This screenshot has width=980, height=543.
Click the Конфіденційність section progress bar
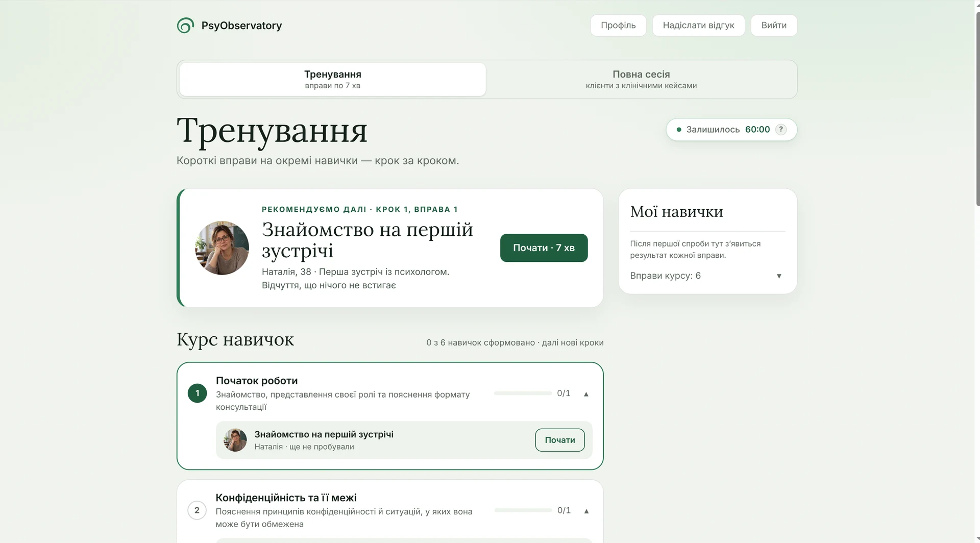523,510
